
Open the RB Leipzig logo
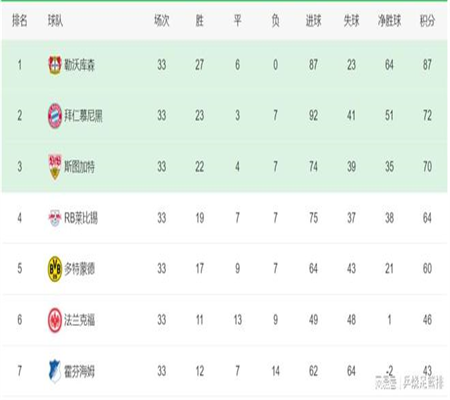pyautogui.click(x=55, y=218)
